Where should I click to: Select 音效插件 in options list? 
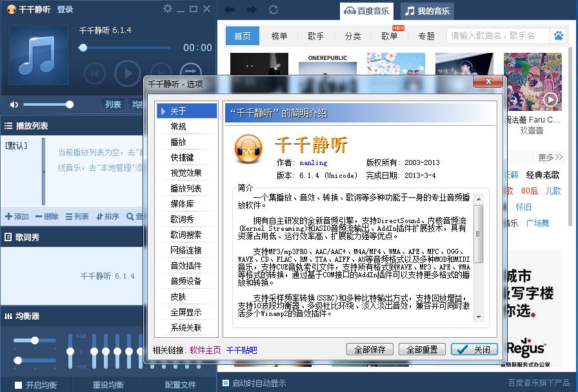187,266
